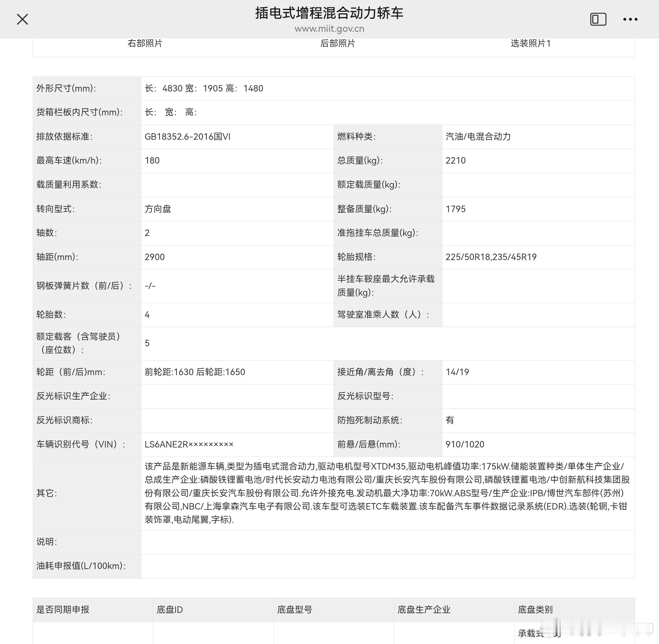Click the 前轮距:1630 后轮距:1650 value
Viewport: 659px width, 644px height.
tap(195, 372)
